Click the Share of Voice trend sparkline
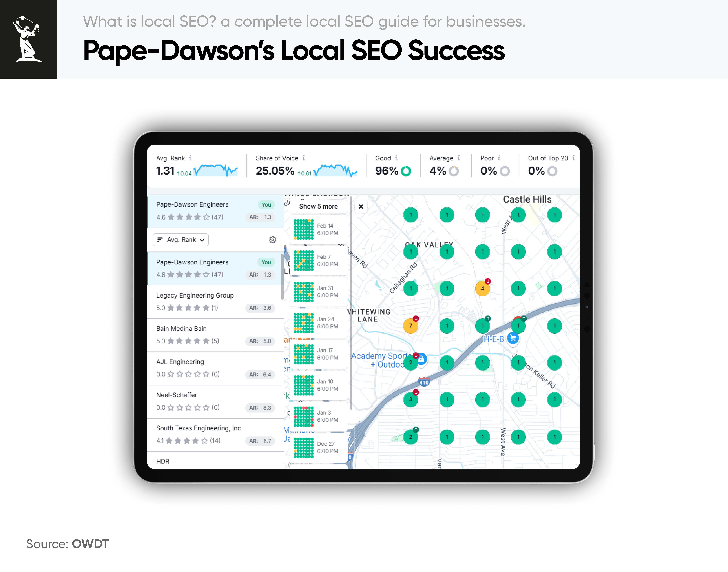Screen dimensions: 728x572 335,170
